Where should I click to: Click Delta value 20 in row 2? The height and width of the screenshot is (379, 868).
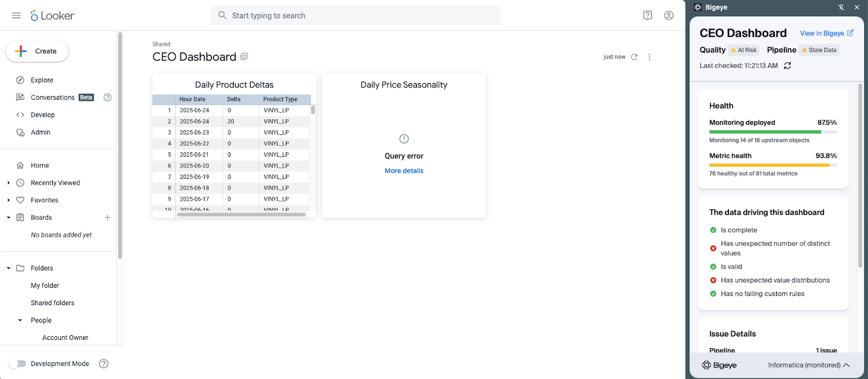pyautogui.click(x=231, y=121)
